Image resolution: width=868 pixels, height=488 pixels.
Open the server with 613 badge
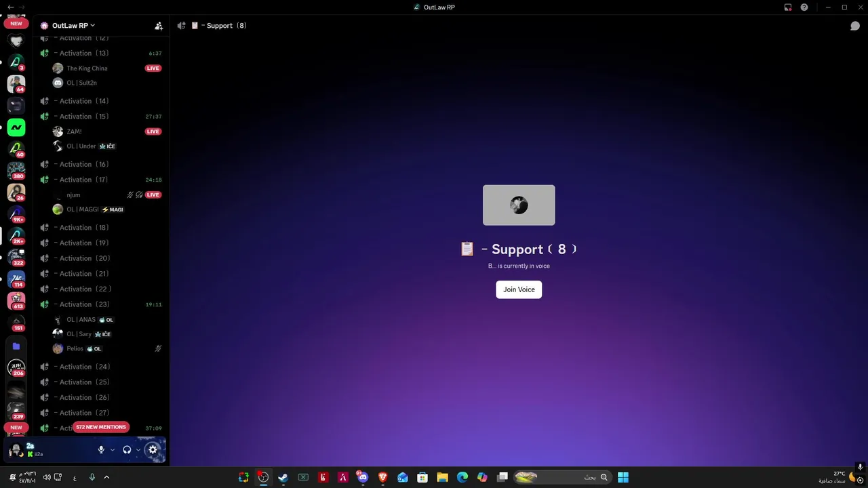coord(16,300)
